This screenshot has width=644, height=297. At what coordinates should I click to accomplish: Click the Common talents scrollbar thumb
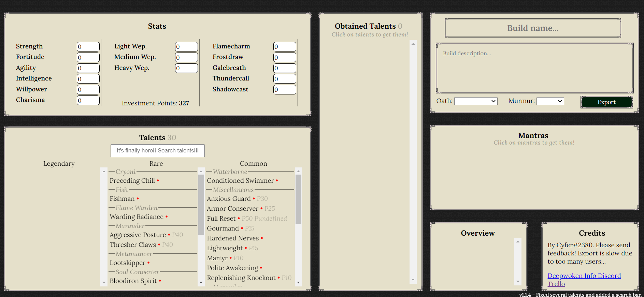[x=298, y=199]
